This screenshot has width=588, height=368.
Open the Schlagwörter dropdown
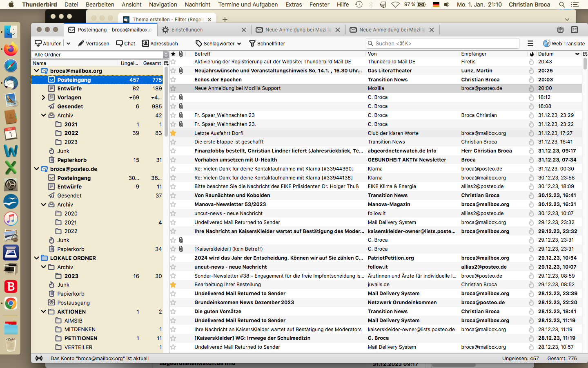click(218, 43)
